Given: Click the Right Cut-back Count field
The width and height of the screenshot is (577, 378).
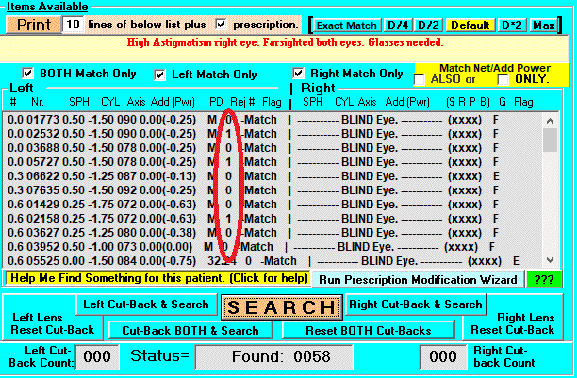Looking at the screenshot, I should (x=443, y=357).
